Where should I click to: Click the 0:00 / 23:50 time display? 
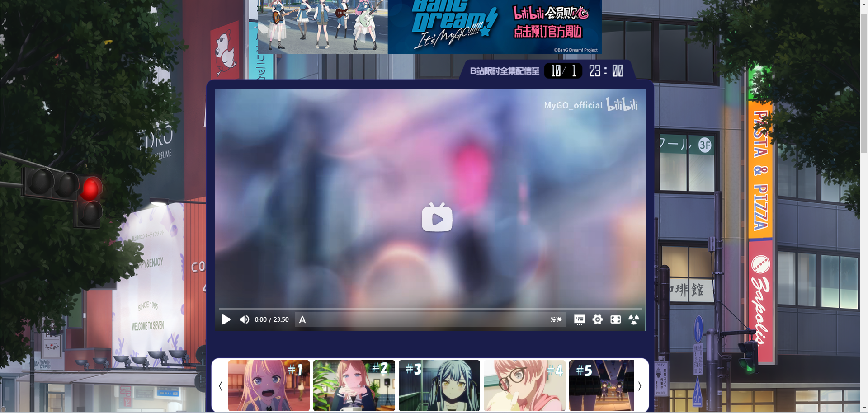pyautogui.click(x=272, y=319)
